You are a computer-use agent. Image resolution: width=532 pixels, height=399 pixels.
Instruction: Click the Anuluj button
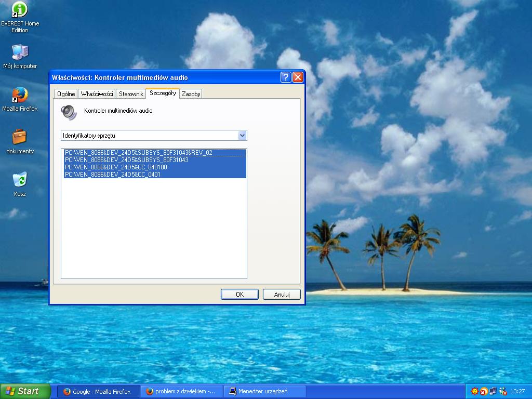pyautogui.click(x=282, y=295)
